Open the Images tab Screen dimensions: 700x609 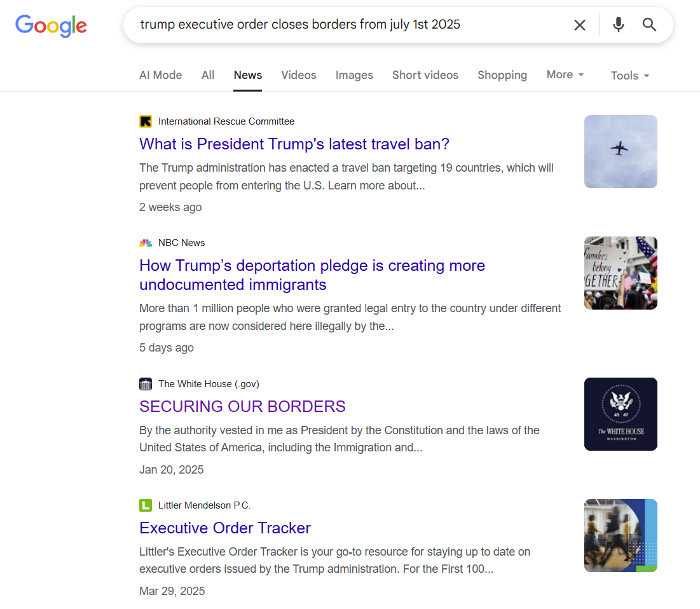(355, 75)
